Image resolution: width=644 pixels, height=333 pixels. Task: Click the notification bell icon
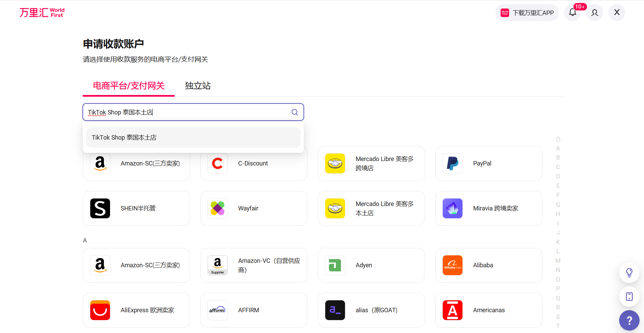coord(572,13)
